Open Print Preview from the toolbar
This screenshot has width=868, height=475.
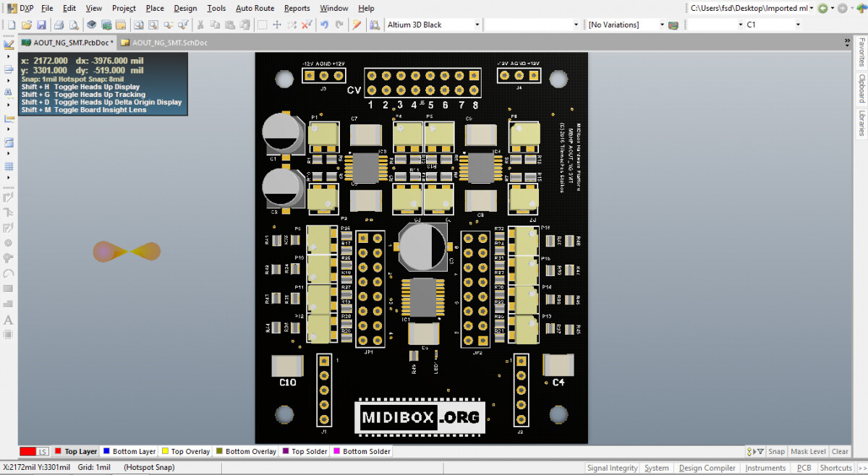click(x=74, y=25)
